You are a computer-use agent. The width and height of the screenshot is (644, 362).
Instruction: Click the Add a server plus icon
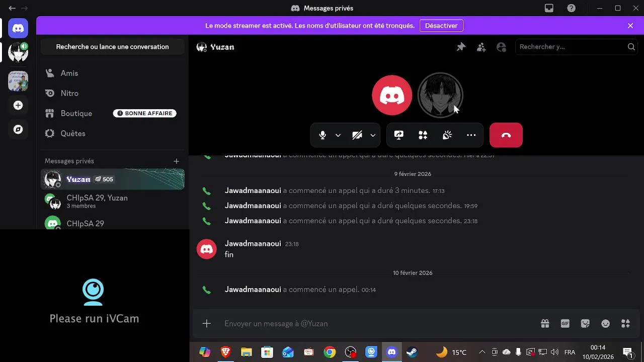[x=18, y=105]
